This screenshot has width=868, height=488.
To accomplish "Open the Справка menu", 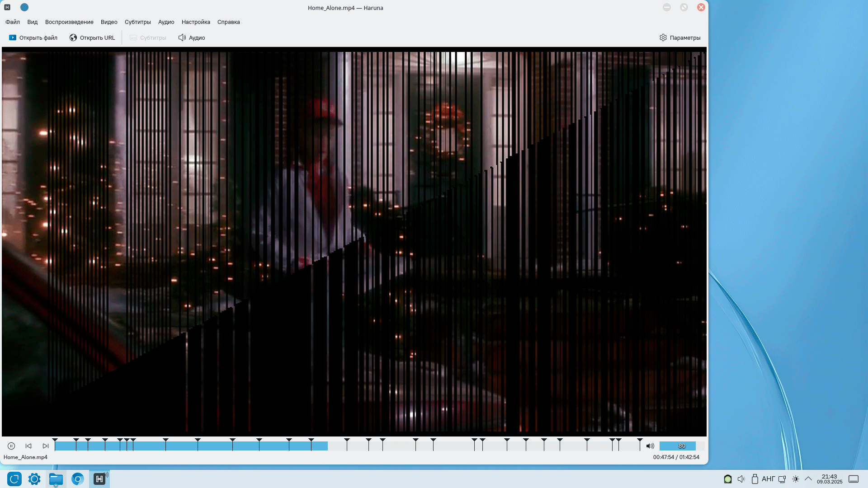I will pos(228,22).
